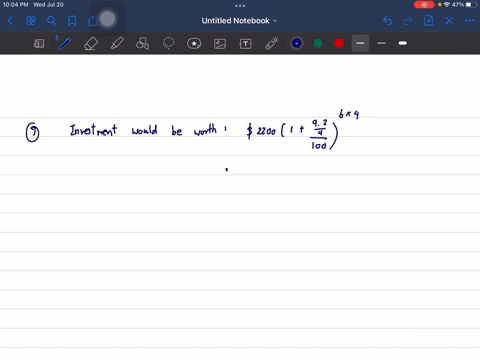Select the Lasso tool
Image resolution: width=480 pixels, height=360 pixels.
pos(168,43)
